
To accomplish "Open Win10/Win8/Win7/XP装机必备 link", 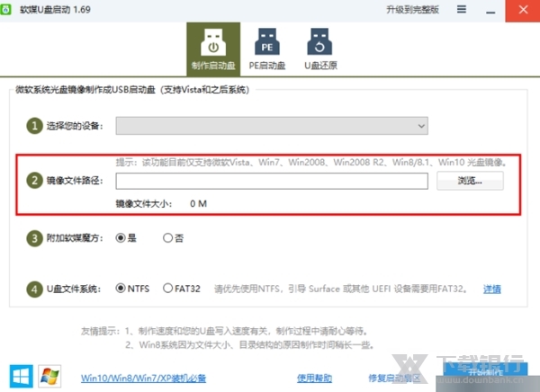I will pyautogui.click(x=144, y=379).
